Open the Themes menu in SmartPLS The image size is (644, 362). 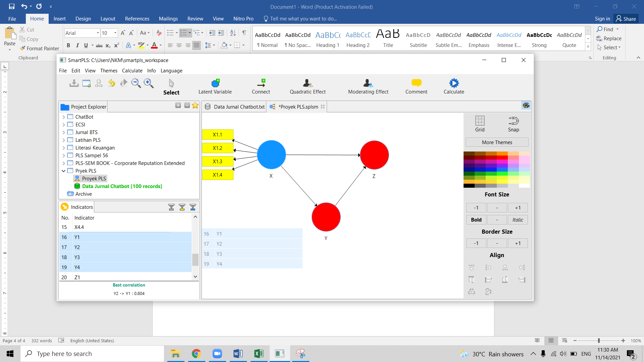pos(109,71)
